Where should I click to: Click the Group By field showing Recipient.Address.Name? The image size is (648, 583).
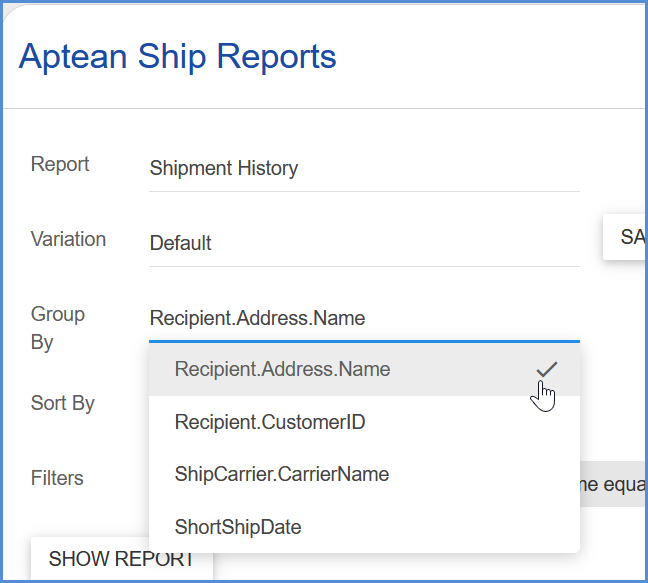(x=364, y=319)
